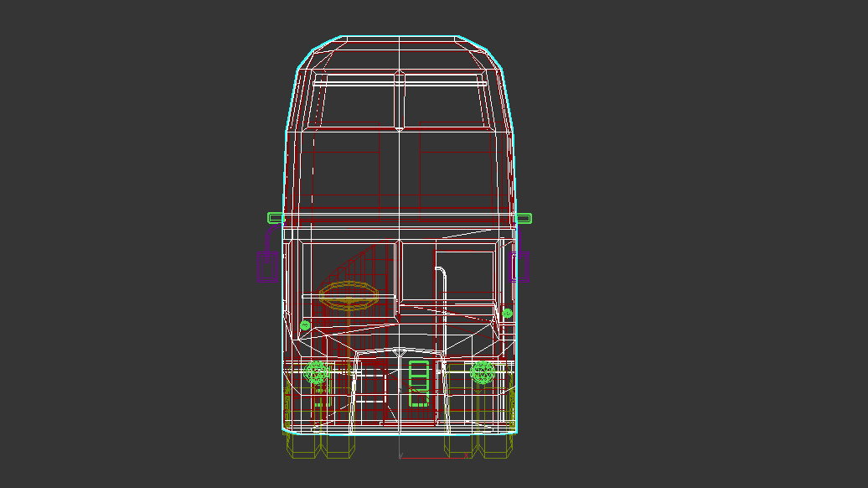The height and width of the screenshot is (488, 868).
Task: Select the small green light near driver side
Action: coord(305,325)
